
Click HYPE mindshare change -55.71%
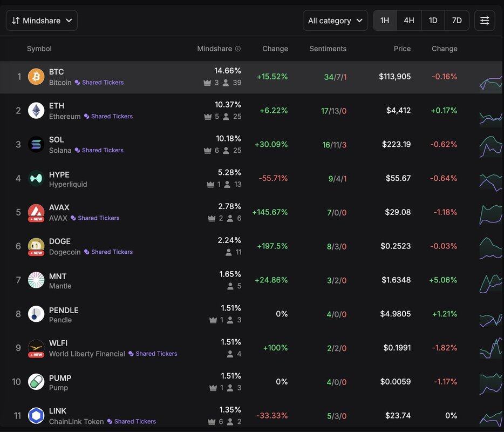(x=273, y=178)
